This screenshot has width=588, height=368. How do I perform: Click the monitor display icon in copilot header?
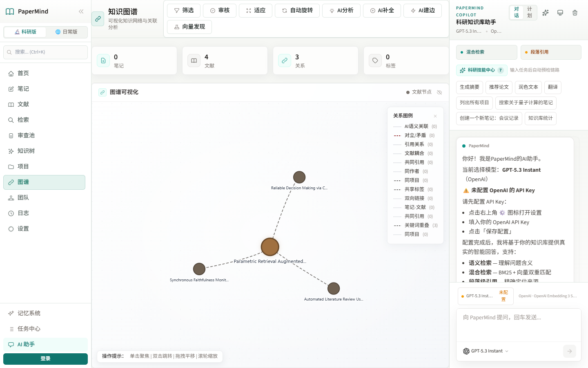560,13
